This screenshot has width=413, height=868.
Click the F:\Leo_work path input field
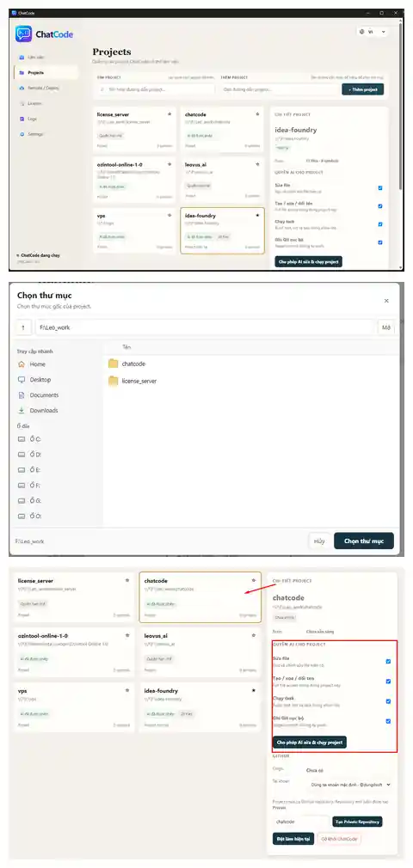(206, 327)
